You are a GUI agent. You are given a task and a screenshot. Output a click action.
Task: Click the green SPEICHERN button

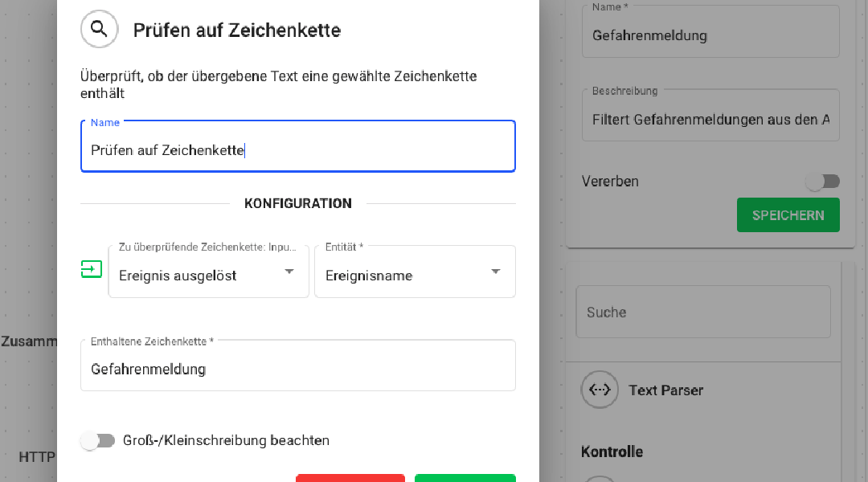coord(788,214)
